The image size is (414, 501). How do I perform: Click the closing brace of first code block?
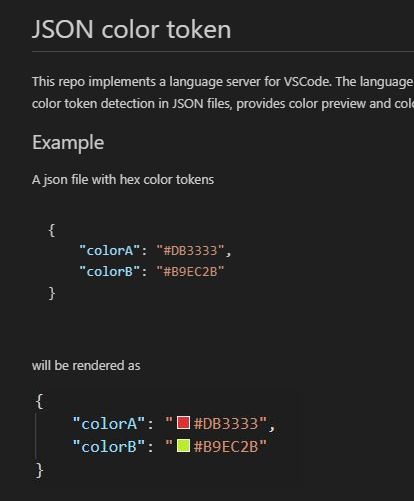pos(52,293)
